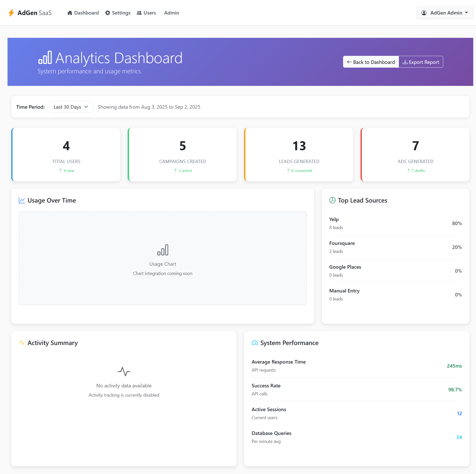This screenshot has height=474, width=476.
Task: Click the line chart icon beside Usage Over Time
Action: click(x=22, y=200)
